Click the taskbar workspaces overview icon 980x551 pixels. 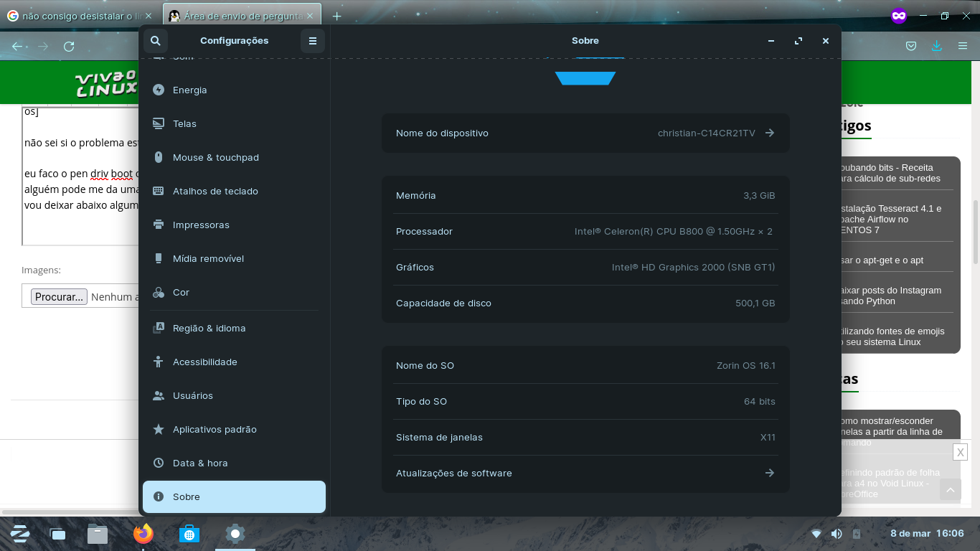click(58, 534)
